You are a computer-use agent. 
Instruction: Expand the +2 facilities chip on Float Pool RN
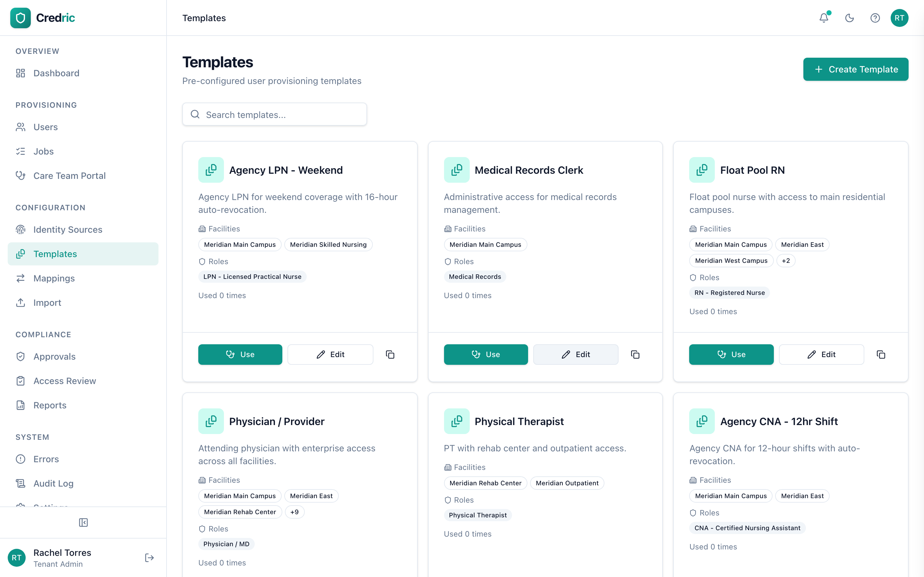click(786, 260)
